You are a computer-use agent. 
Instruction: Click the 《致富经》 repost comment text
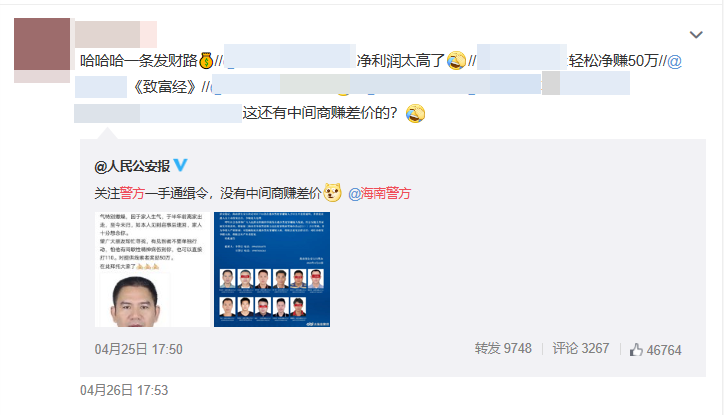pyautogui.click(x=164, y=87)
